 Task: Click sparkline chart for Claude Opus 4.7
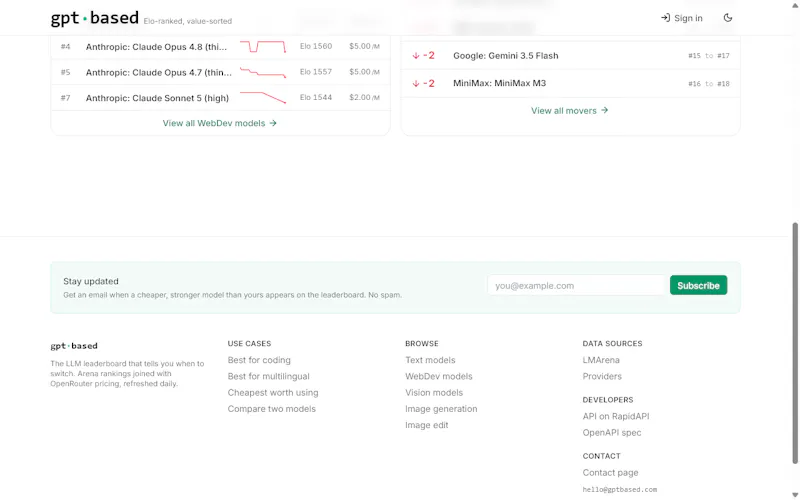(263, 72)
